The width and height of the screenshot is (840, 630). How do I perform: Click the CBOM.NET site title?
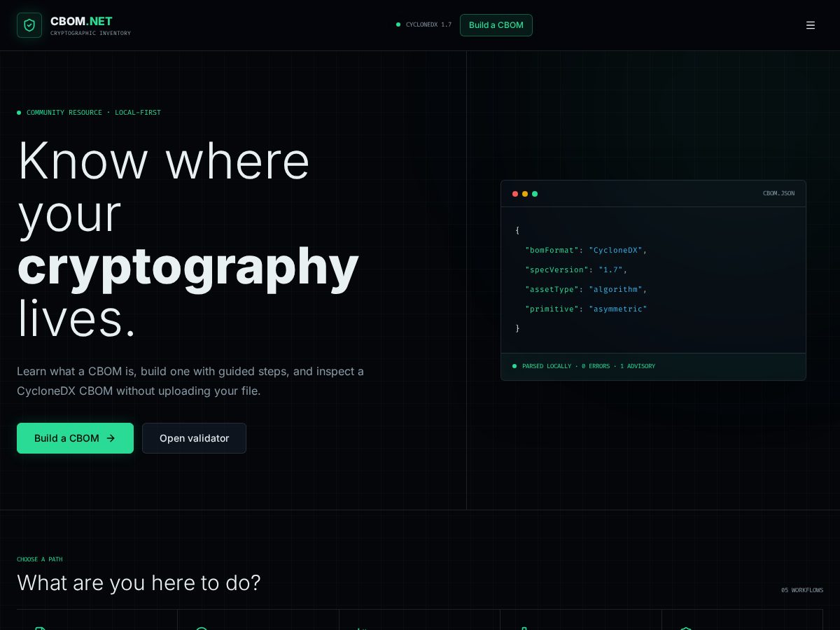[81, 21]
